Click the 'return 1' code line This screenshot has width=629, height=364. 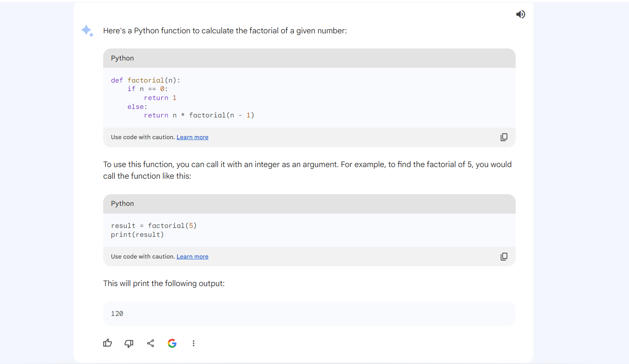coord(160,98)
